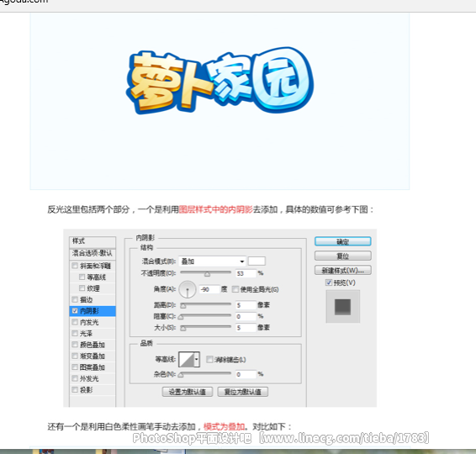Enable the 斜面和浮雕 checkbox
Screen dimensions: 476x454
tap(75, 266)
